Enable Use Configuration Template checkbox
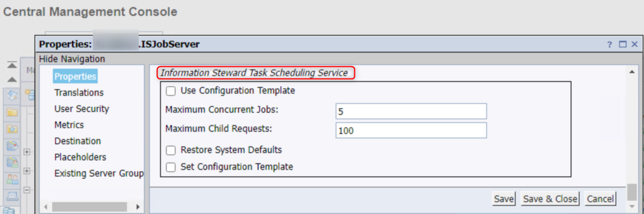This screenshot has width=644, height=214. click(x=171, y=91)
